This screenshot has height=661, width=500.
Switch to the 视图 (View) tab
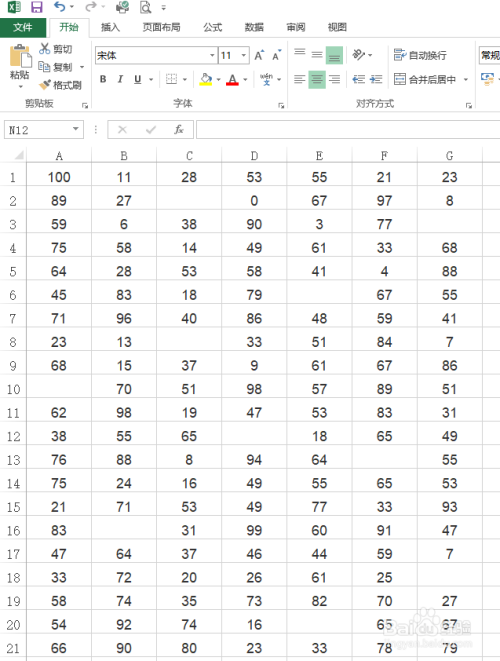337,27
